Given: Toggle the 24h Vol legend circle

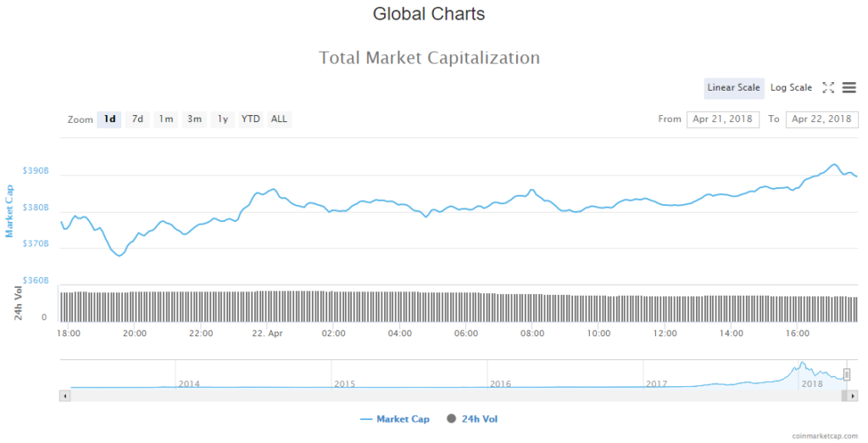Looking at the screenshot, I should tap(450, 418).
